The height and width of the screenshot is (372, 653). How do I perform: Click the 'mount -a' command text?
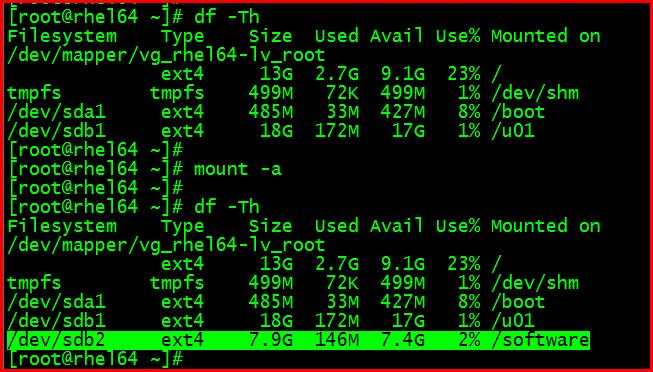tap(237, 170)
